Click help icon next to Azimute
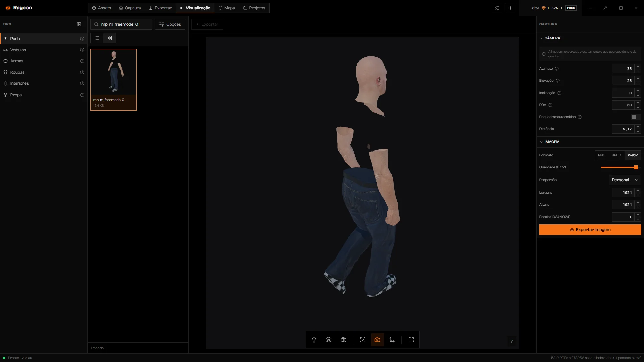 [x=557, y=69]
